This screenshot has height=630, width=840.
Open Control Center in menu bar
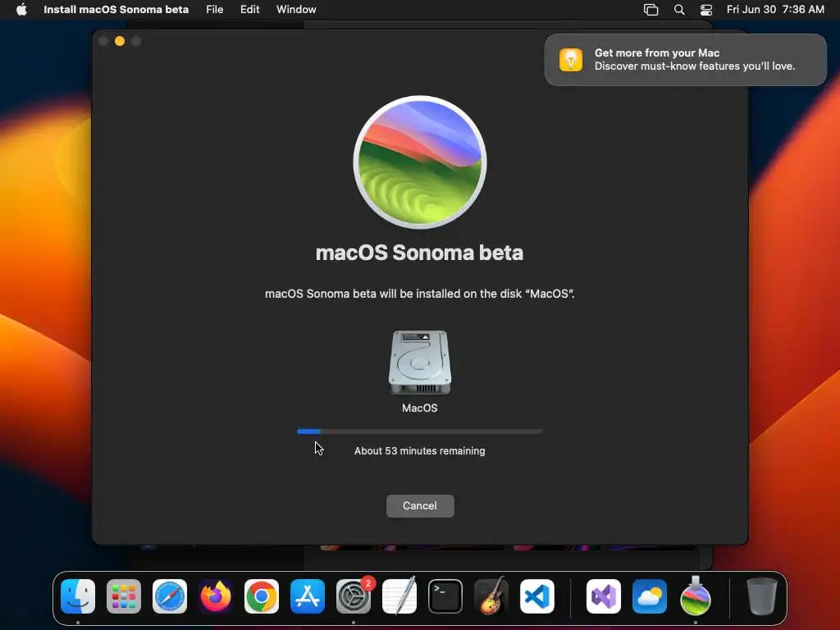706,10
